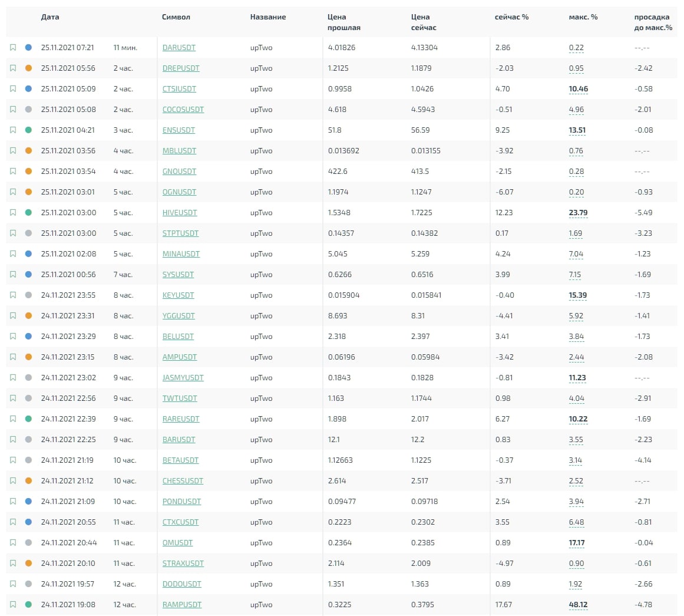
Task: Bookmark the GNOUSDT entry
Action: (13, 171)
